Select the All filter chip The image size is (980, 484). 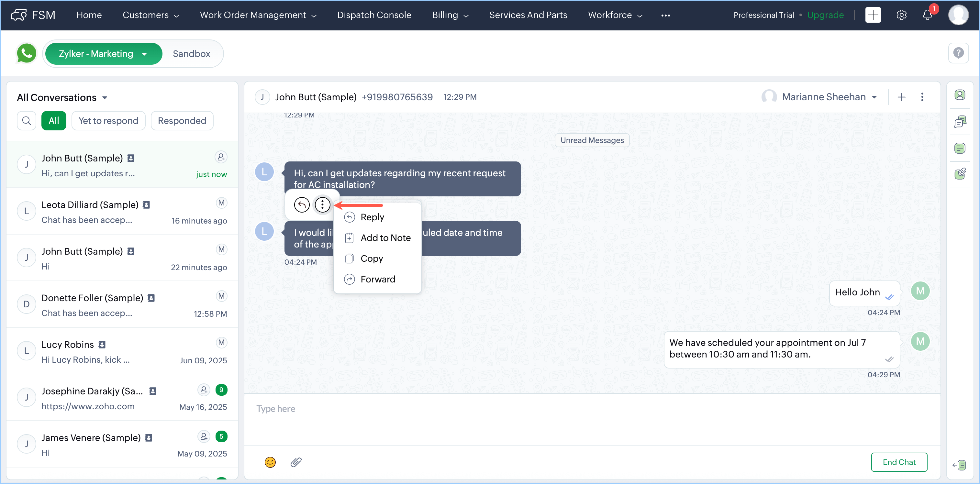[x=54, y=121]
